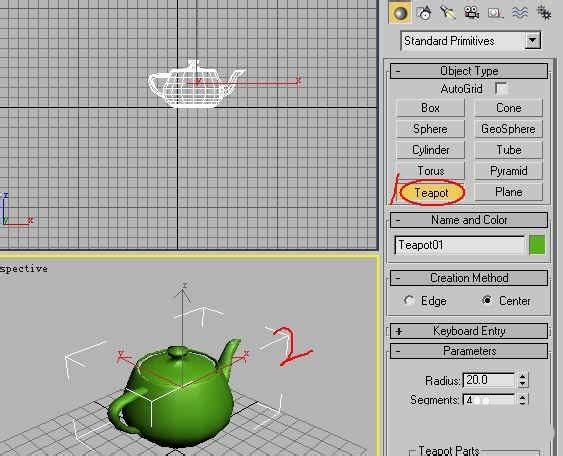
Task: Enable the AutoGrid checkbox
Action: coord(501,88)
